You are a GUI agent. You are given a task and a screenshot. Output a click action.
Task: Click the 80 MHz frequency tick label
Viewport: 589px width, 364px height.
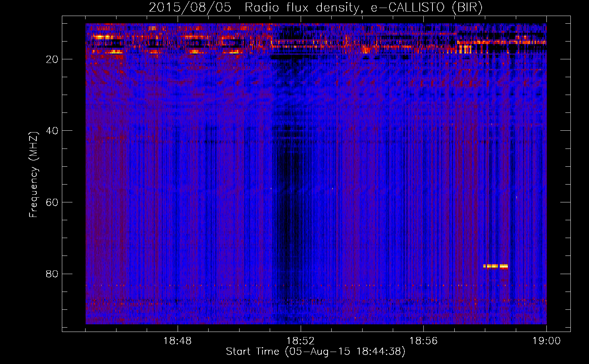click(52, 274)
